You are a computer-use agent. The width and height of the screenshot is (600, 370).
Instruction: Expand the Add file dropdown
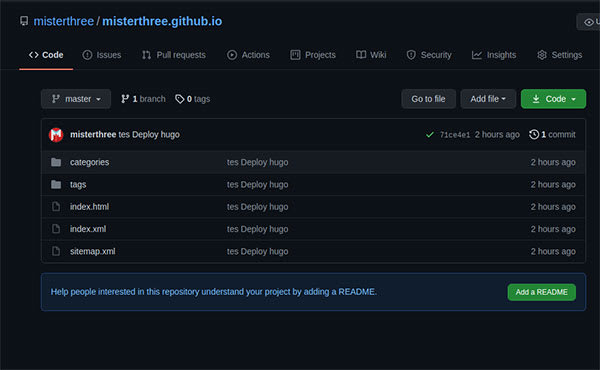click(x=488, y=99)
